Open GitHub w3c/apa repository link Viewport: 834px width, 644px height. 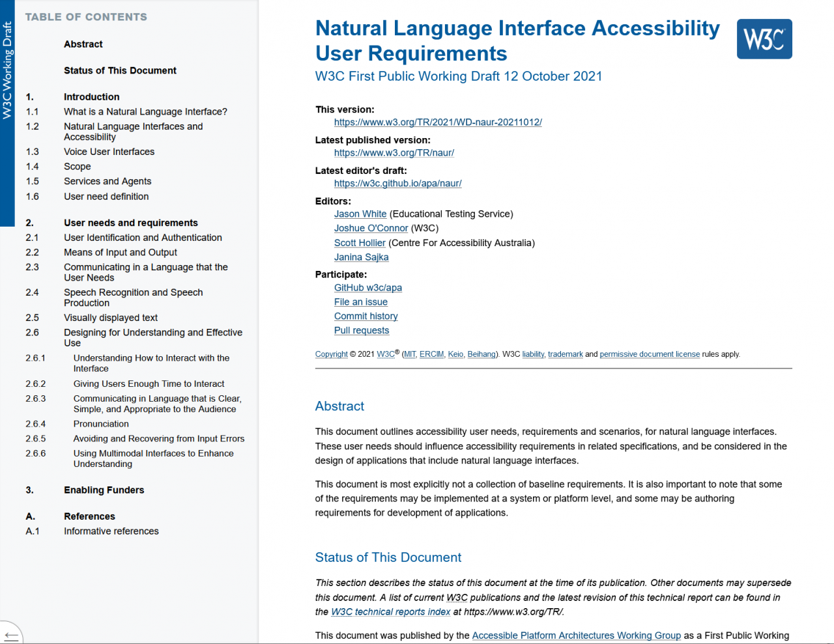[368, 288]
